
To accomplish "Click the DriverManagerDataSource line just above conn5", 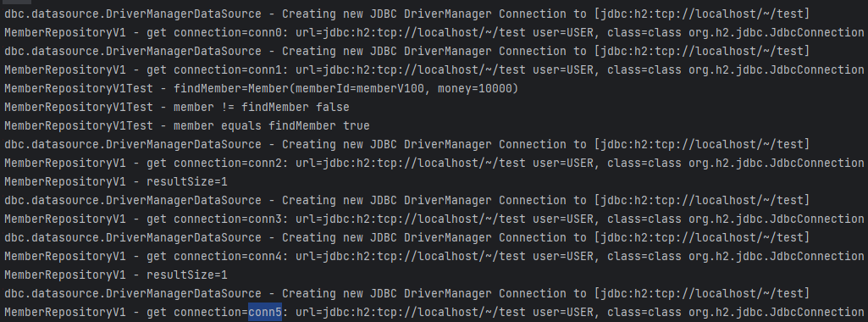I will tap(406, 293).
